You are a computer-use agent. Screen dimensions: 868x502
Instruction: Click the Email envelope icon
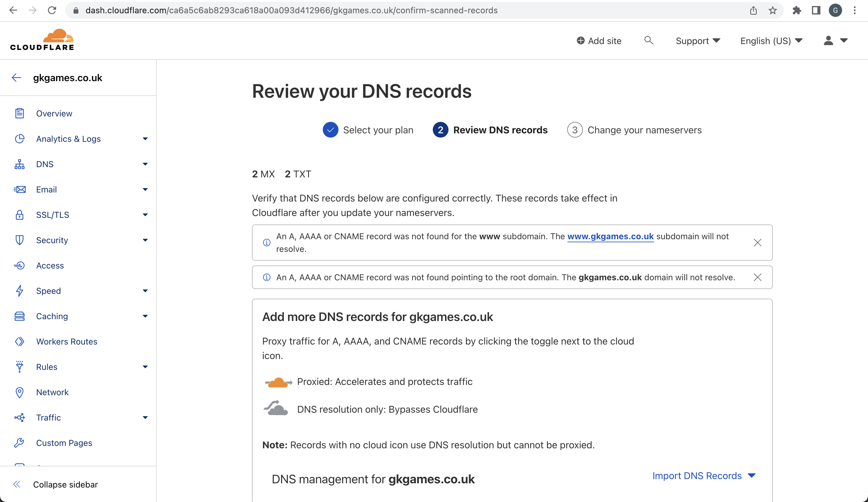(x=20, y=189)
